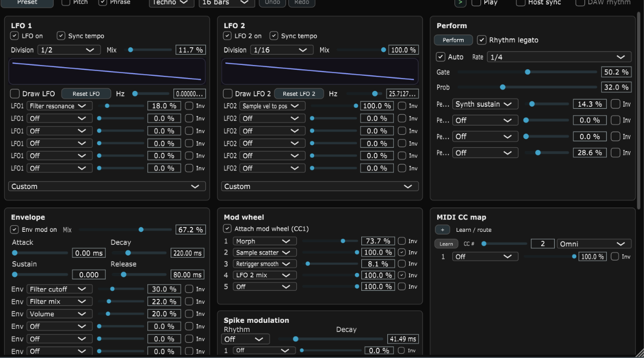Viewport: 644px width, 358px height.
Task: Open the LFO 2 mix dropdown
Action: (x=264, y=275)
